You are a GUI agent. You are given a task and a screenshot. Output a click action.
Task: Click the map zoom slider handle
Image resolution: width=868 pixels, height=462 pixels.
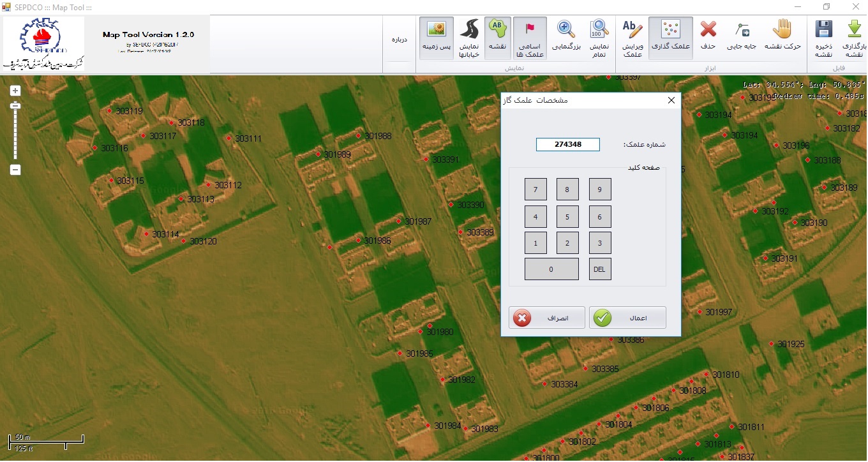[15, 105]
